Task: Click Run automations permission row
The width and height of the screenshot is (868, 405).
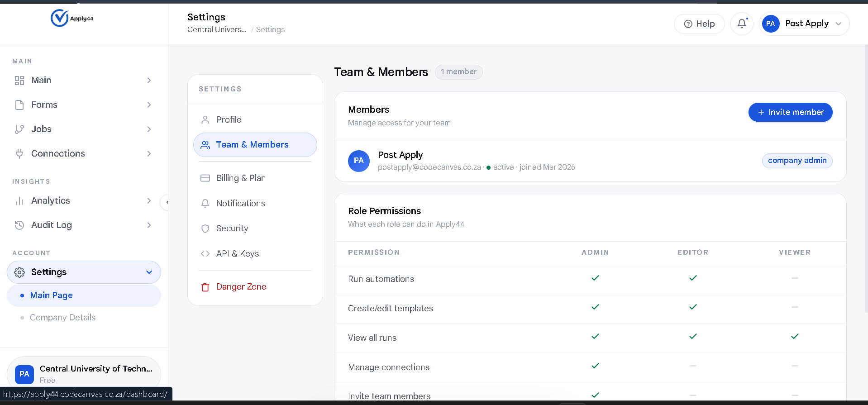Action: coord(590,279)
